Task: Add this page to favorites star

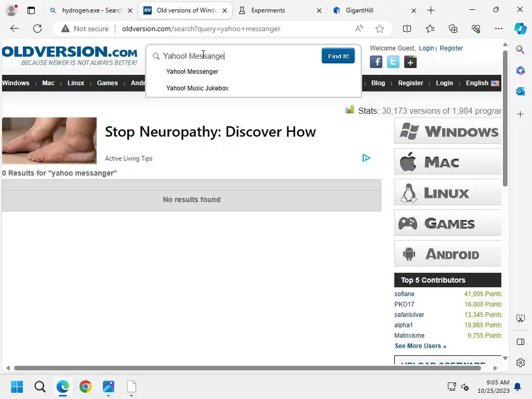Action: coord(380,29)
